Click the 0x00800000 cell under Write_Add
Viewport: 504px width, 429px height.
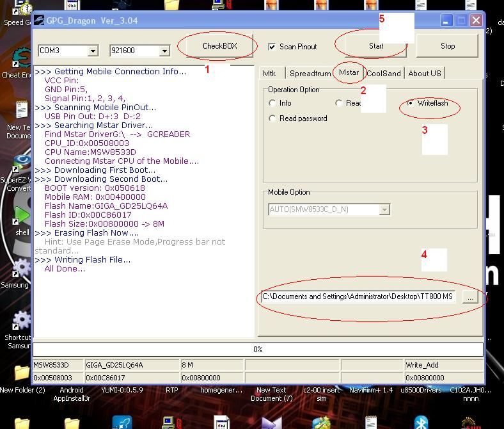point(444,378)
